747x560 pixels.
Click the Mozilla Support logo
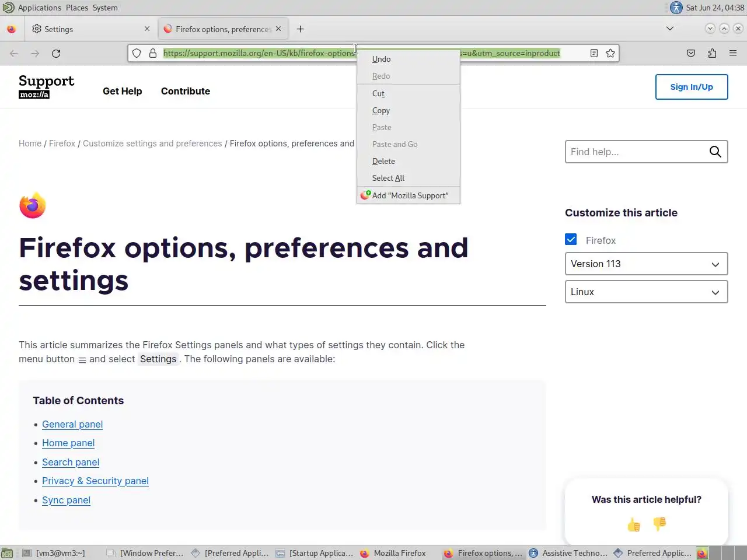47,87
